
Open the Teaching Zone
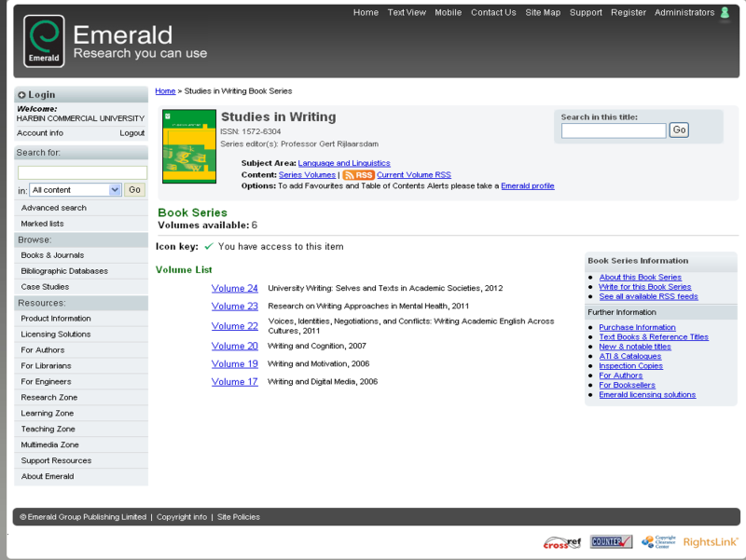(x=48, y=429)
